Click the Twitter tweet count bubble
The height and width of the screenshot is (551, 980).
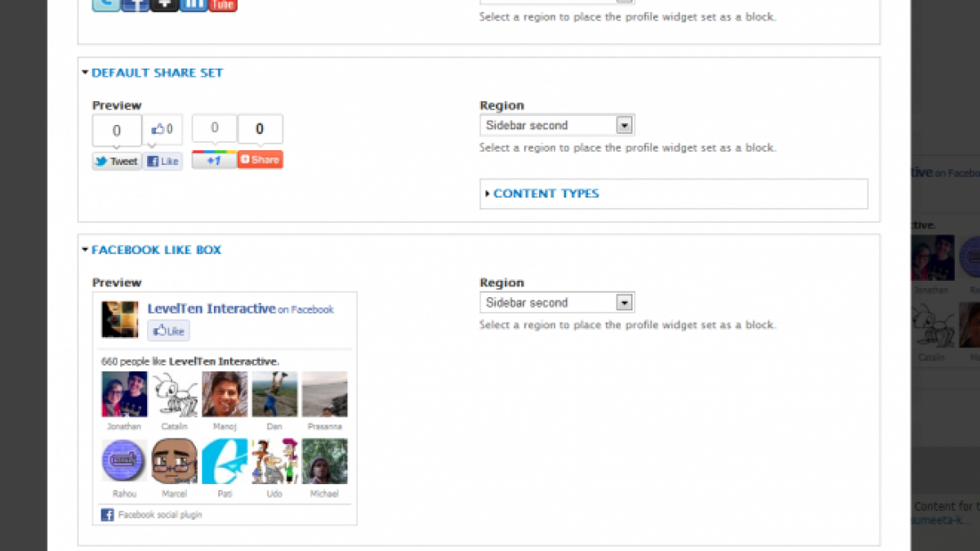[x=117, y=131]
